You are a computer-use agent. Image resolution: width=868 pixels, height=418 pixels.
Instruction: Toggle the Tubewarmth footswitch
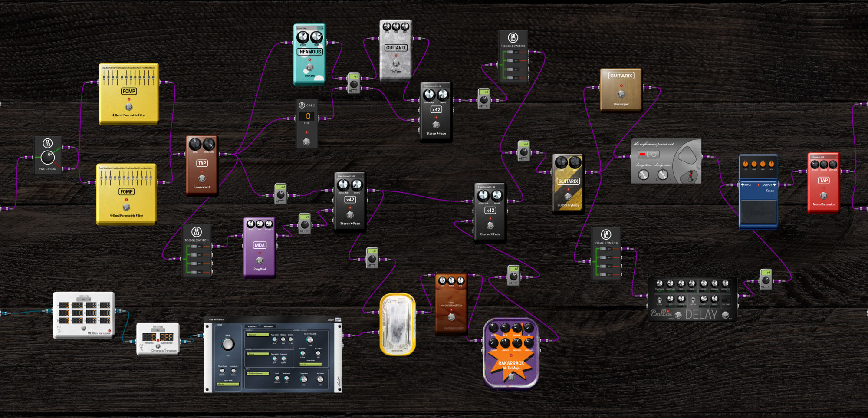tap(202, 178)
